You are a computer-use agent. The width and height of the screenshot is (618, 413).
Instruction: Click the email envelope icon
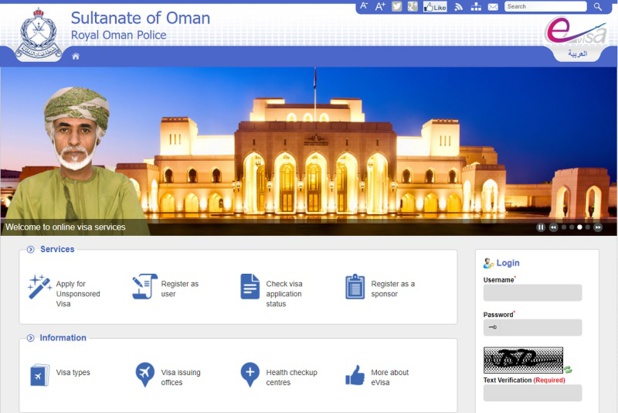(x=493, y=7)
